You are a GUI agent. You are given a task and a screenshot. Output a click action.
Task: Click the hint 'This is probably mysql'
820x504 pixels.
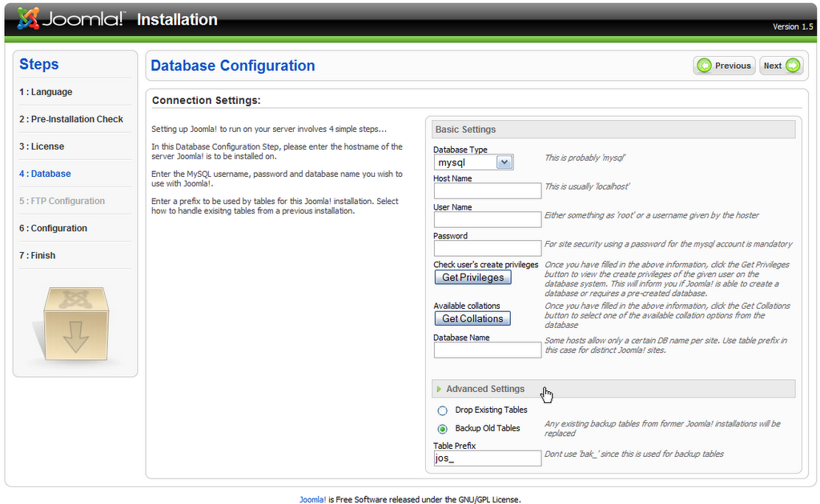pos(585,158)
